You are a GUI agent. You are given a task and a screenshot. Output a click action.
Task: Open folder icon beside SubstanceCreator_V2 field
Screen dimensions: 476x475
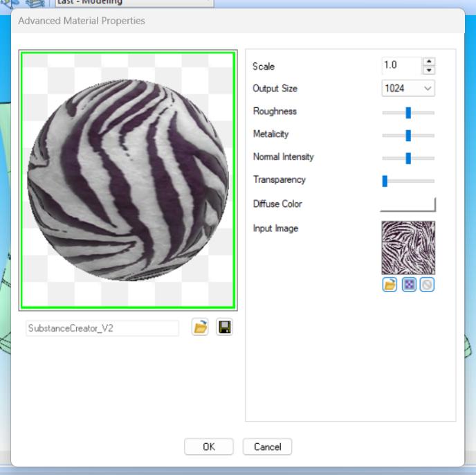[200, 328]
